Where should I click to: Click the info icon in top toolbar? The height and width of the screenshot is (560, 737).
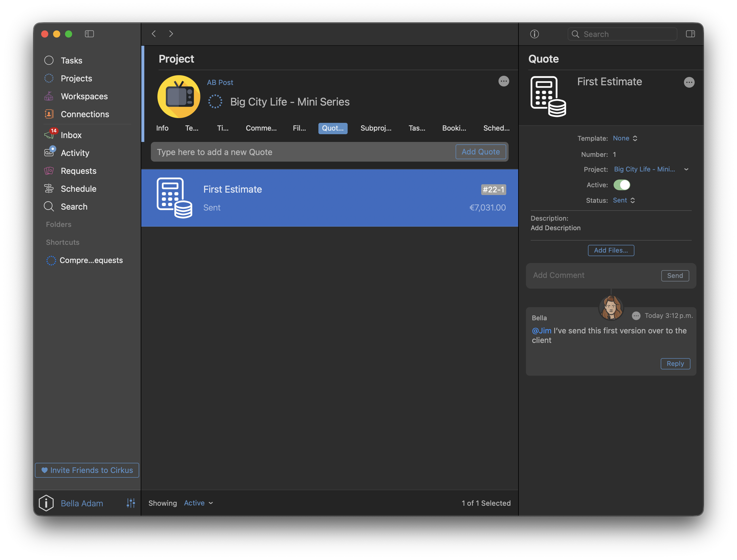click(x=535, y=34)
